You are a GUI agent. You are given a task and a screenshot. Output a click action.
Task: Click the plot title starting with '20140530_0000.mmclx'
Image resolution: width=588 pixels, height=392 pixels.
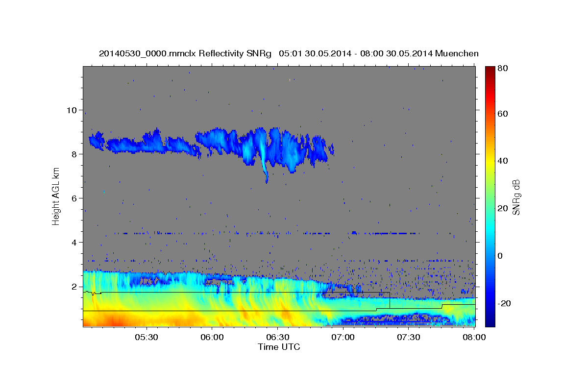point(289,53)
